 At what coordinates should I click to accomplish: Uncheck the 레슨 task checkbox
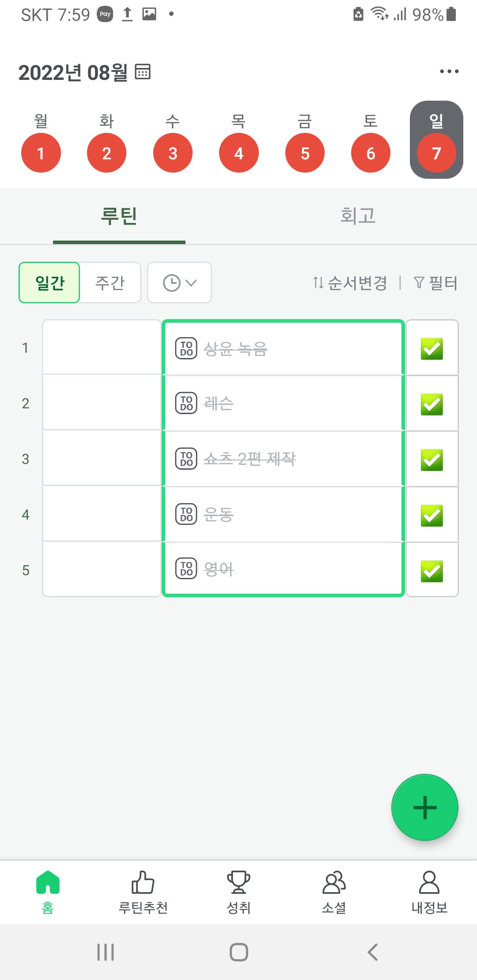click(x=432, y=404)
